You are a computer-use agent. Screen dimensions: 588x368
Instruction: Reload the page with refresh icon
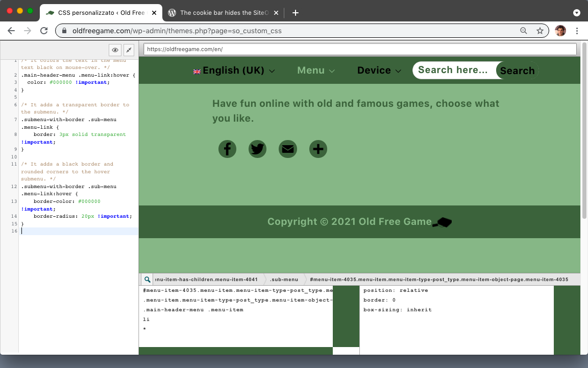[x=44, y=31]
